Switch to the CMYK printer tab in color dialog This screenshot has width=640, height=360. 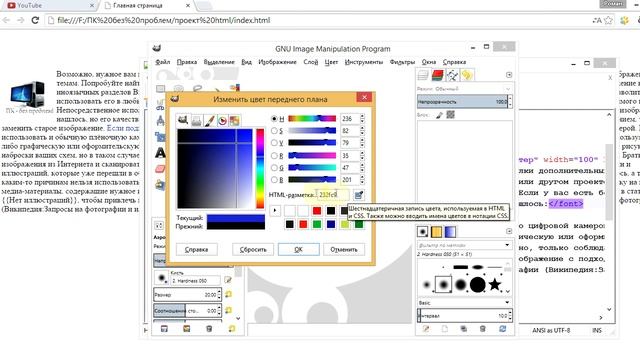[x=196, y=121]
